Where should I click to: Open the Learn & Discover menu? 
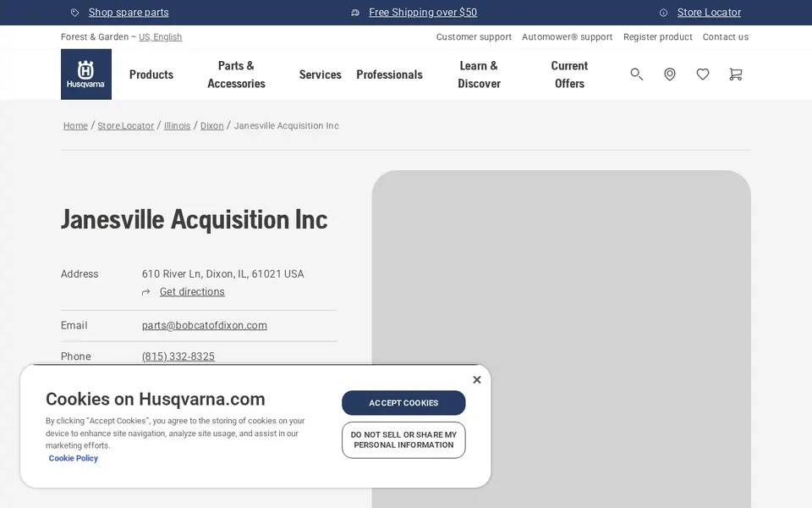(x=479, y=75)
